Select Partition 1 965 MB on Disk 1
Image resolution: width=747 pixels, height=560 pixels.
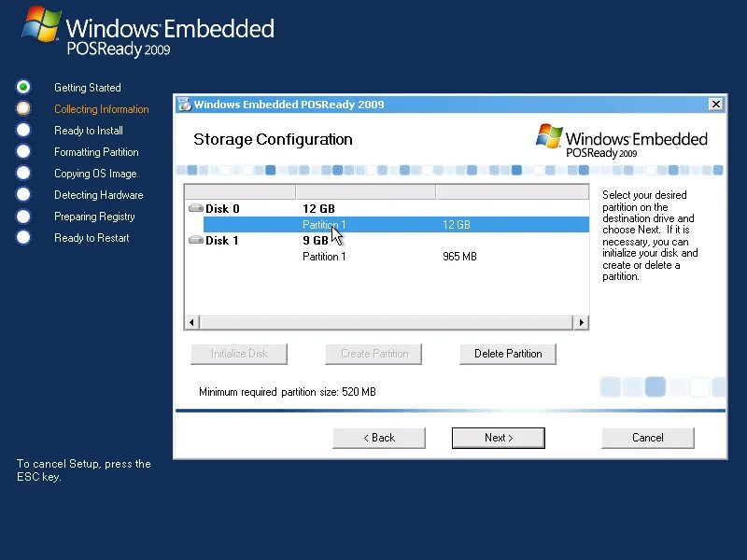pyautogui.click(x=396, y=256)
